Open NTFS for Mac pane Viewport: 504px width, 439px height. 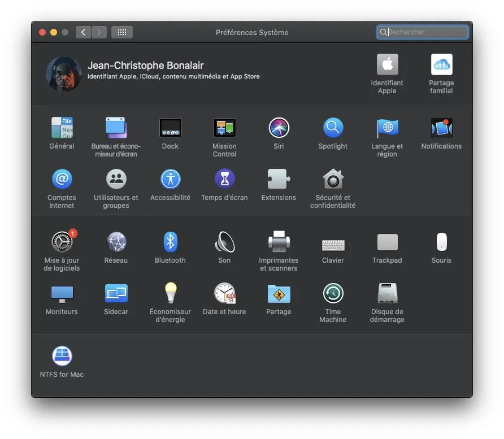click(62, 356)
